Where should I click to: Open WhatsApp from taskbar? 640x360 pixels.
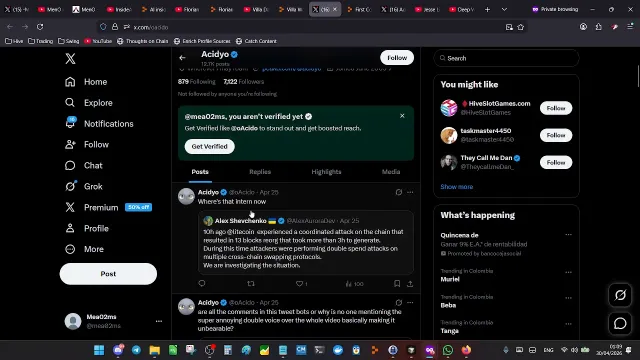click(448, 350)
